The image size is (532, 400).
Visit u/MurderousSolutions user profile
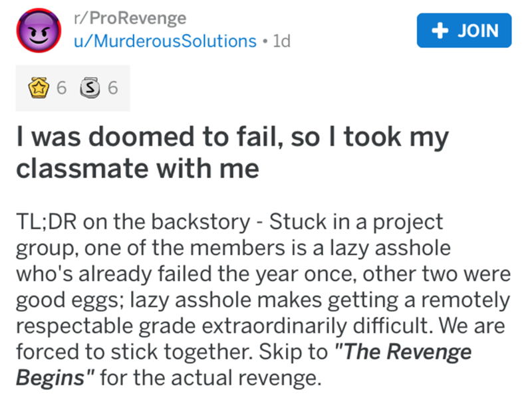click(165, 41)
